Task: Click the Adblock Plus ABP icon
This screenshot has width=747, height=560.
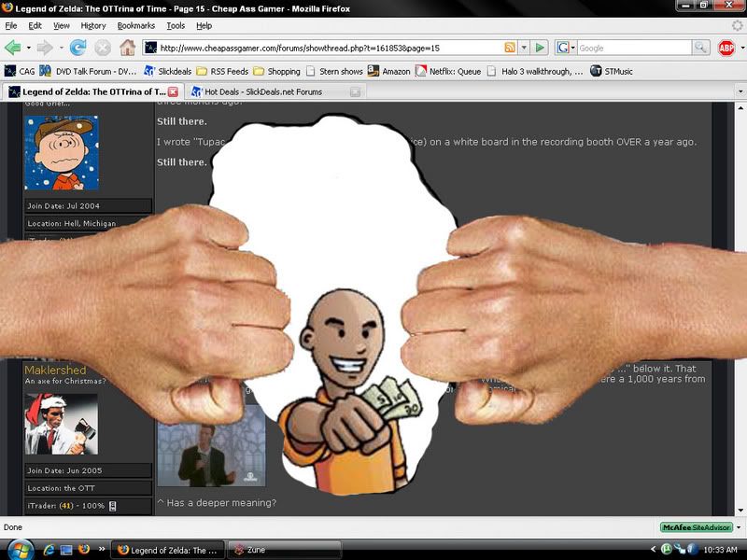Action: coord(726,48)
